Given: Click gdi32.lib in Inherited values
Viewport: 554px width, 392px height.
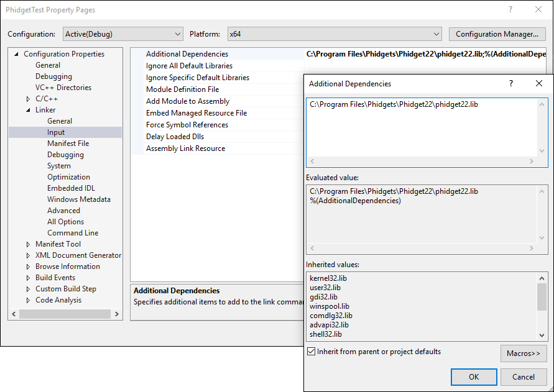Looking at the screenshot, I should [324, 297].
